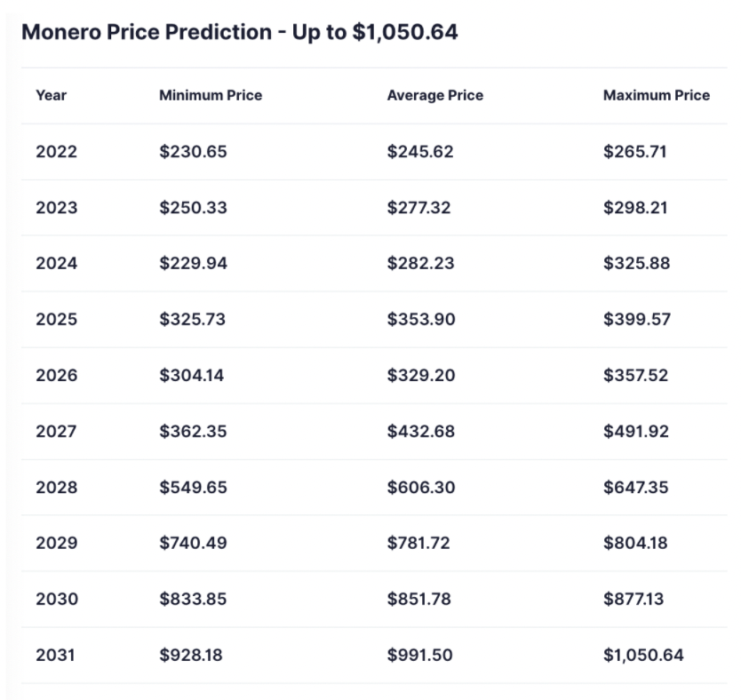The height and width of the screenshot is (700, 741).
Task: Select the Minimum Price column header
Action: point(211,96)
